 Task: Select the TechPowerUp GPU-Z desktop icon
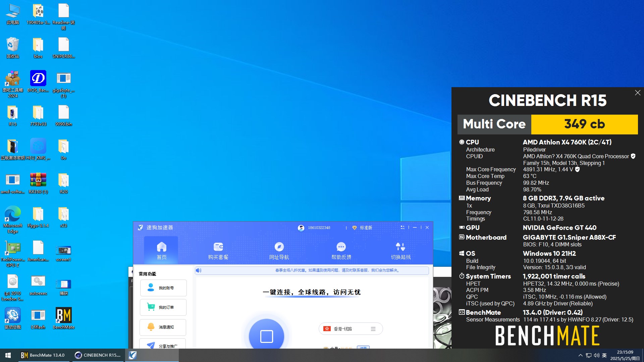coord(13,253)
